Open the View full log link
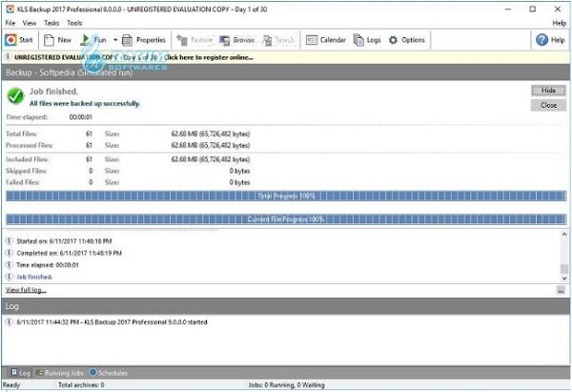 pyautogui.click(x=26, y=290)
